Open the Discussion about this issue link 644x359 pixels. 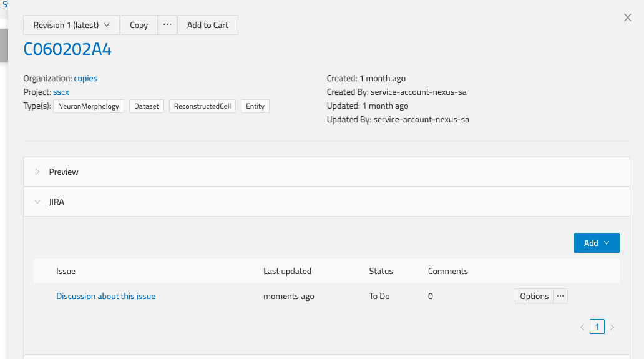[x=106, y=296]
